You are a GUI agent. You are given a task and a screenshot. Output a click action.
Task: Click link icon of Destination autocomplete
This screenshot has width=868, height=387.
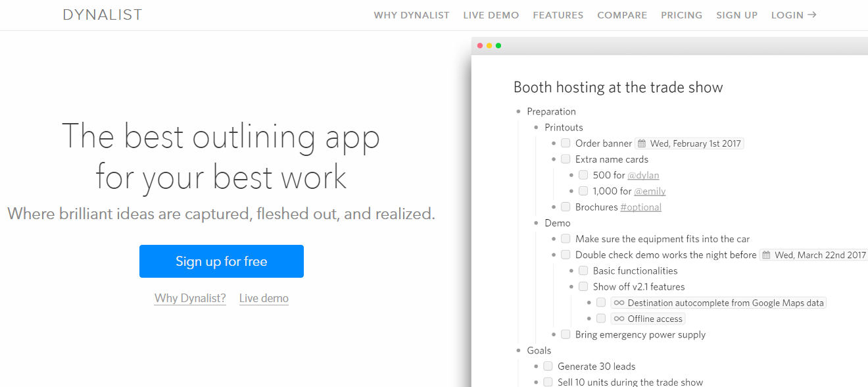point(619,303)
